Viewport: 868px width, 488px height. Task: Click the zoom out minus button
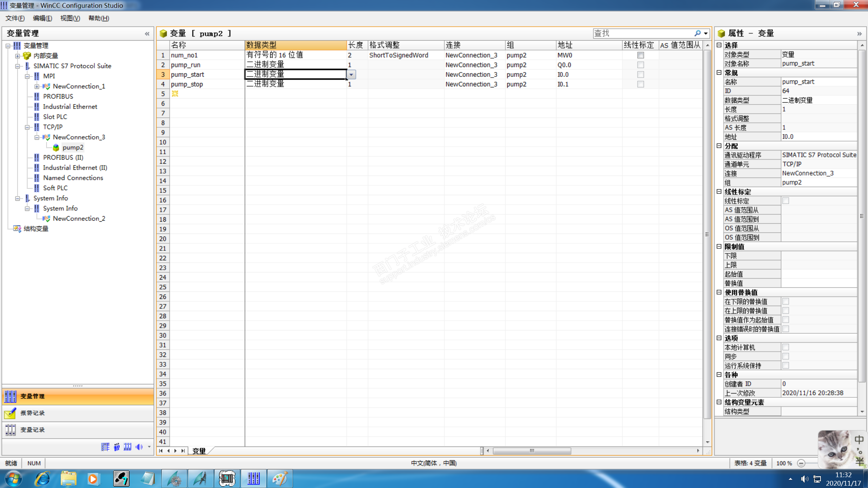(801, 463)
